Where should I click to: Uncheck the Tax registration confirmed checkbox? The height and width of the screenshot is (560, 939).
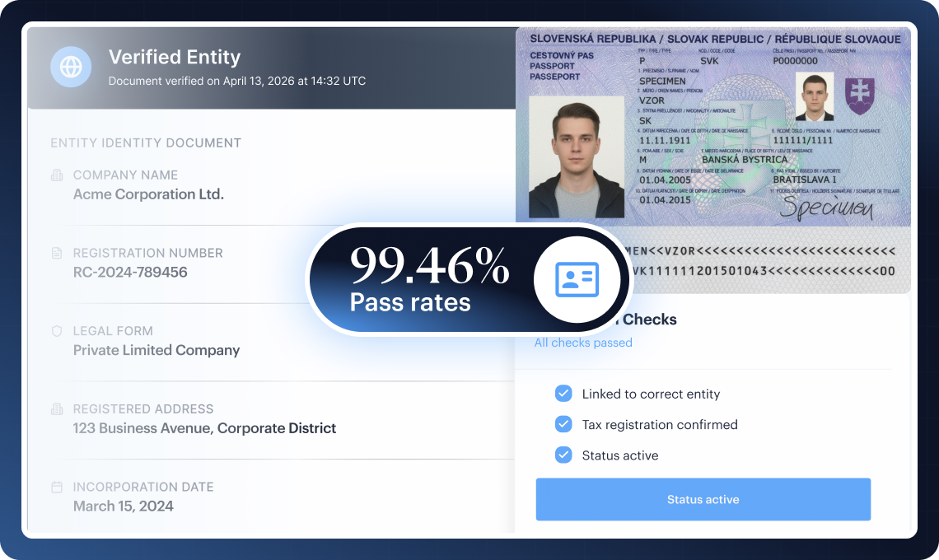(563, 425)
